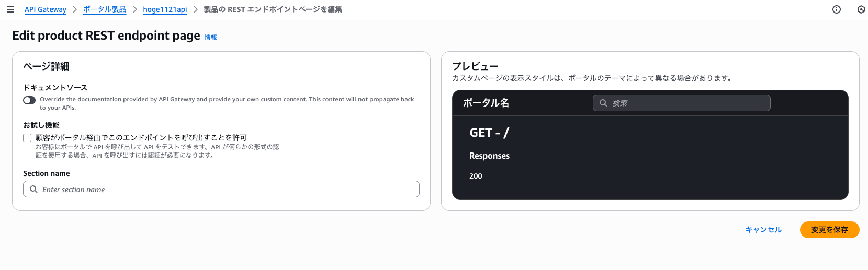The height and width of the screenshot is (270, 868).
Task: Click the Responses heading in preview
Action: (489, 156)
